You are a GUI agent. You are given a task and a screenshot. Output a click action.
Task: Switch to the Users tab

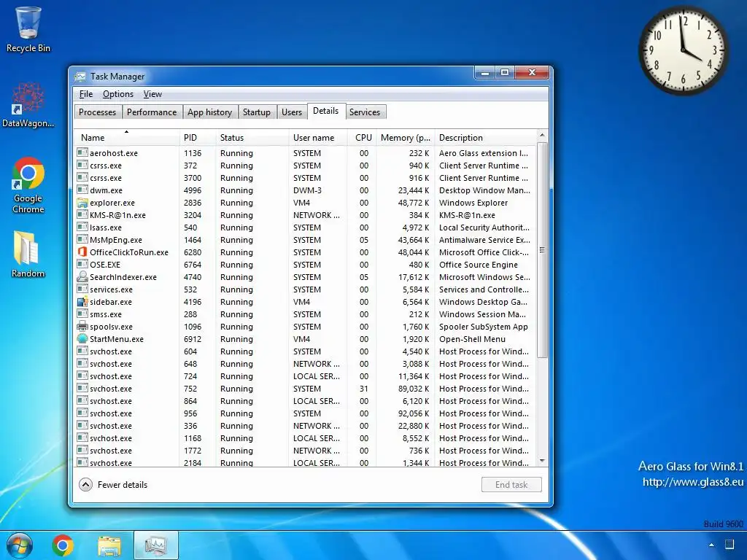[x=292, y=112]
